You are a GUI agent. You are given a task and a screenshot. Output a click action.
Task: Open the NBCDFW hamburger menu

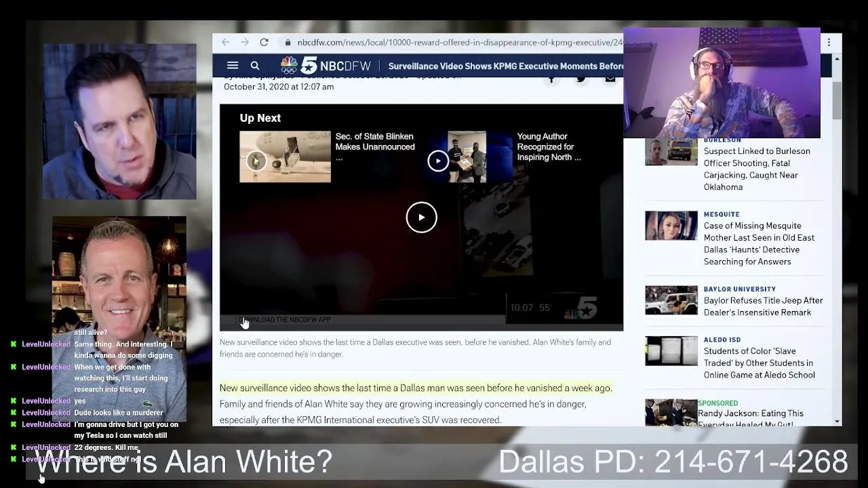pos(233,66)
